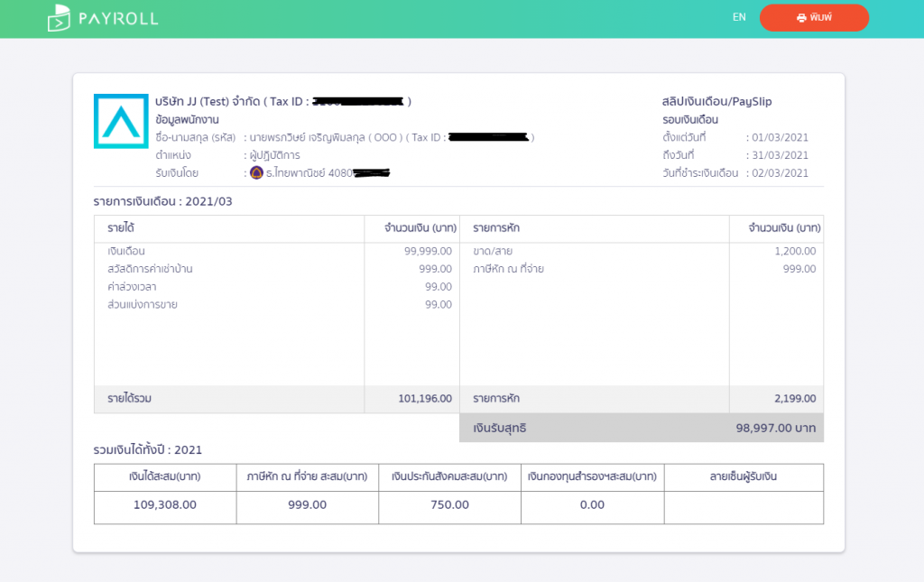Click the accumulated income value 109,308.00
The image size is (924, 582).
coord(164,504)
